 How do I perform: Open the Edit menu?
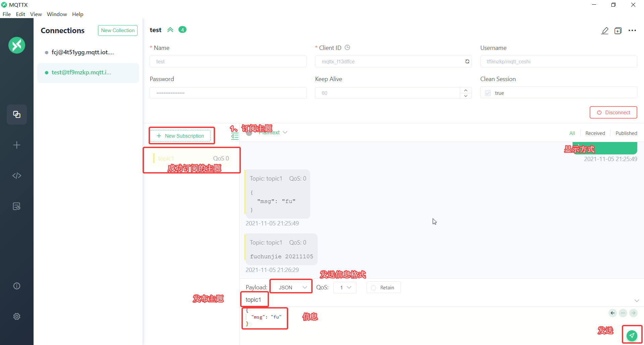[x=20, y=14]
